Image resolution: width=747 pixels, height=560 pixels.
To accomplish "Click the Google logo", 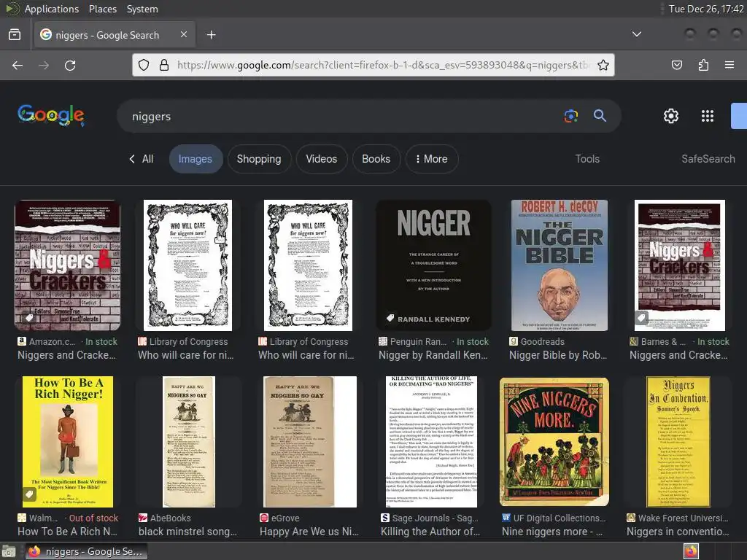I will pos(51,116).
